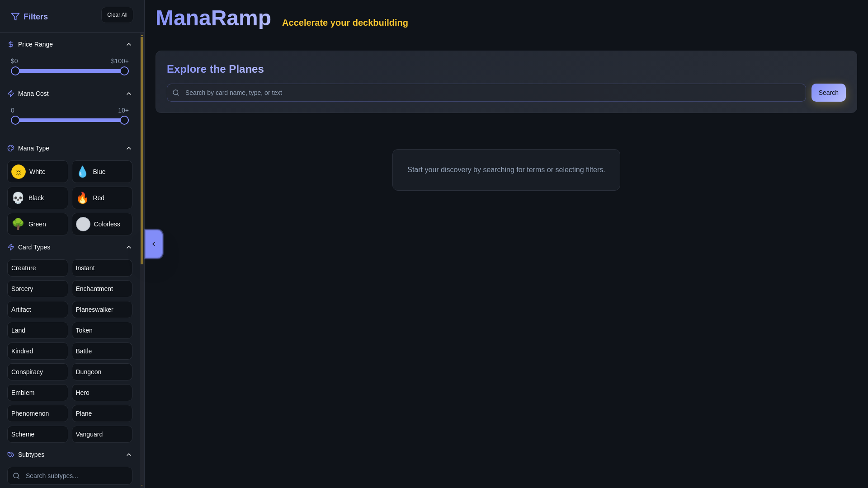Click the colorless gray circle icon
868x488 pixels.
point(83,224)
